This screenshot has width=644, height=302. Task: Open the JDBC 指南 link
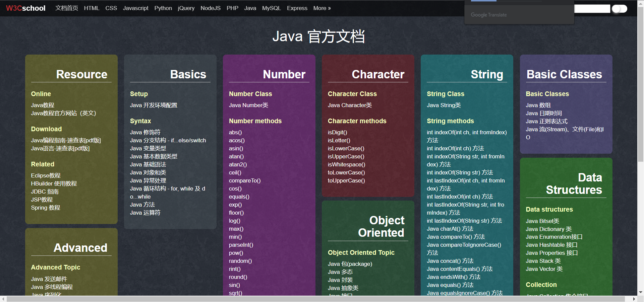point(45,192)
